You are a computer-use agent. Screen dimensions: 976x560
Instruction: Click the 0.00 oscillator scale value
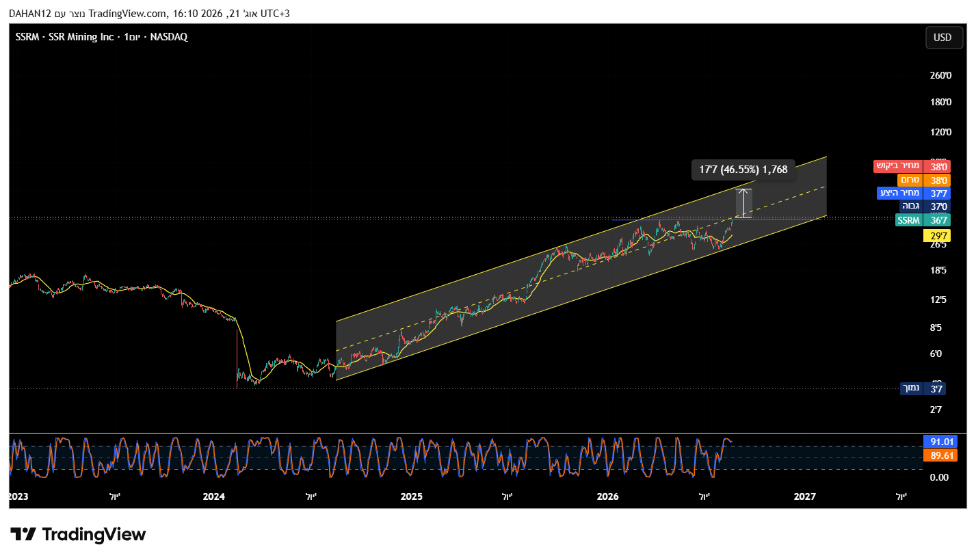pyautogui.click(x=939, y=477)
